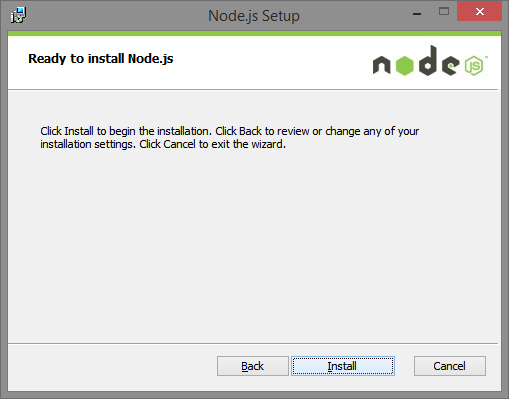
Task: Click the 'installation settings' line of the instructions
Action: 163,144
